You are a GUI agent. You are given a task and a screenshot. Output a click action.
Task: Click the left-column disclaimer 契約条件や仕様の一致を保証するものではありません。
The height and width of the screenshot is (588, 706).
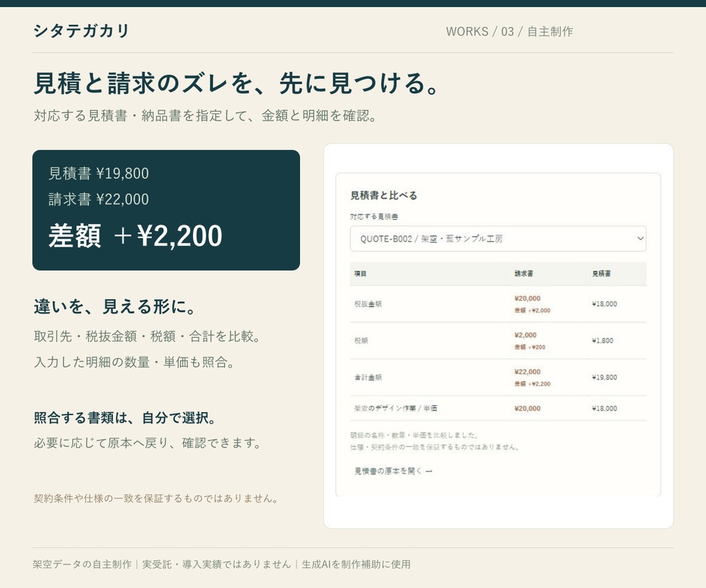coord(156,498)
